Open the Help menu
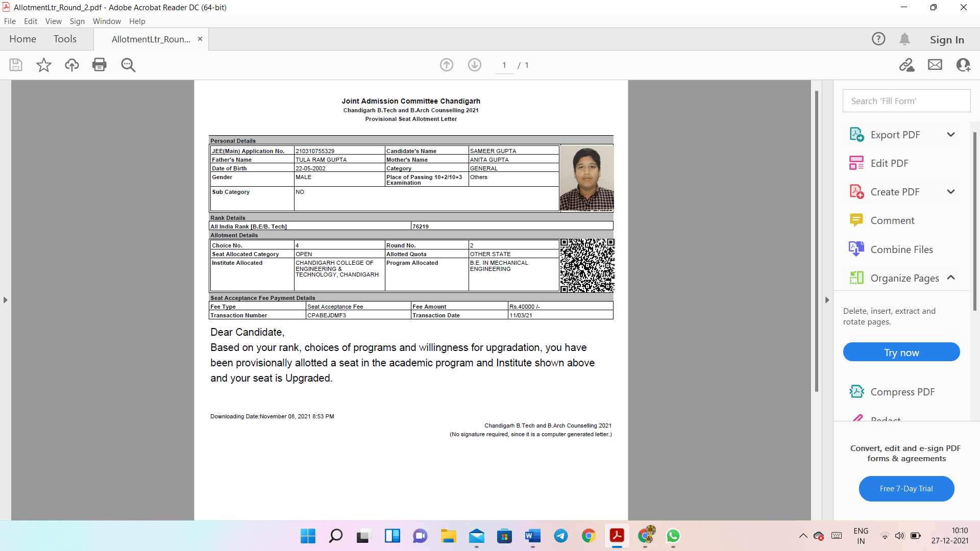Screen dimensions: 980x551 pyautogui.click(x=137, y=21)
